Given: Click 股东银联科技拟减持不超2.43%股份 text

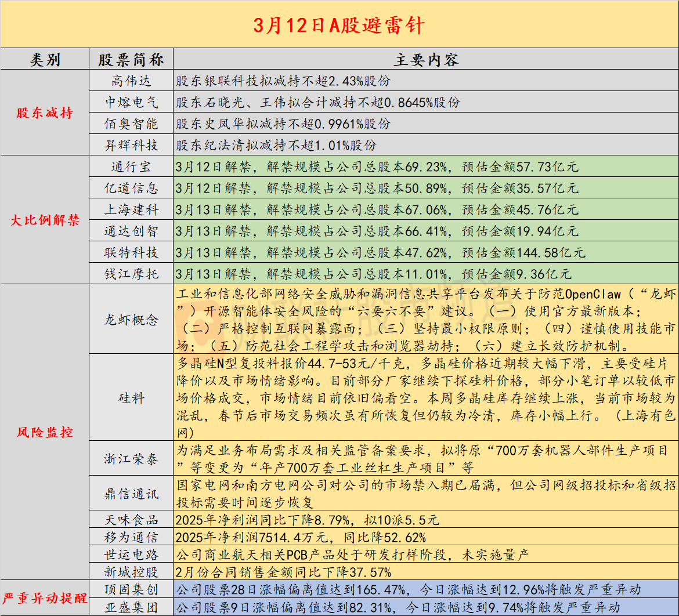Looking at the screenshot, I should [283, 81].
